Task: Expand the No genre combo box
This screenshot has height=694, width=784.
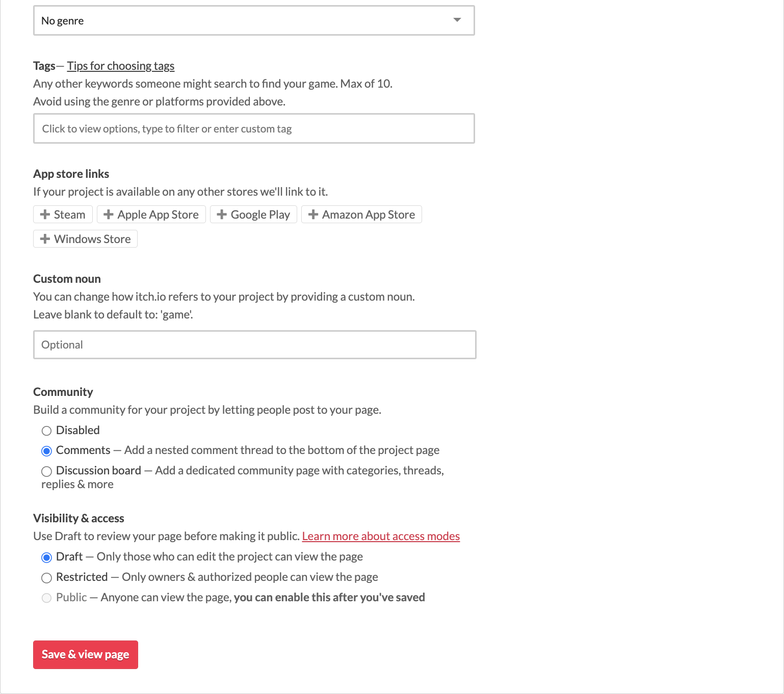Action: [253, 20]
